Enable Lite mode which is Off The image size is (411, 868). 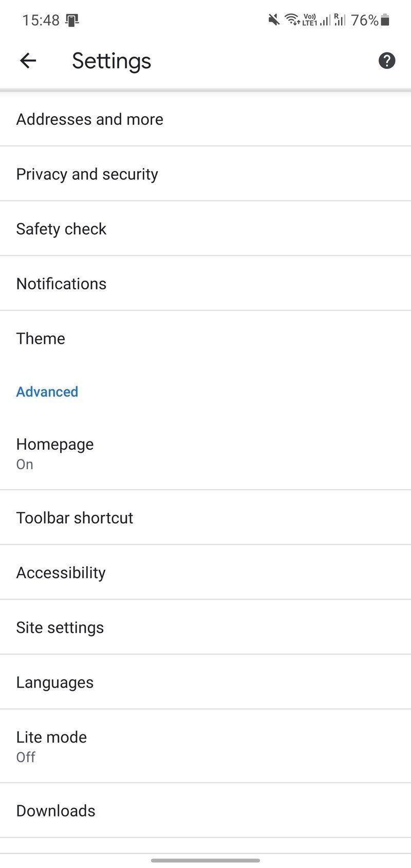click(206, 745)
